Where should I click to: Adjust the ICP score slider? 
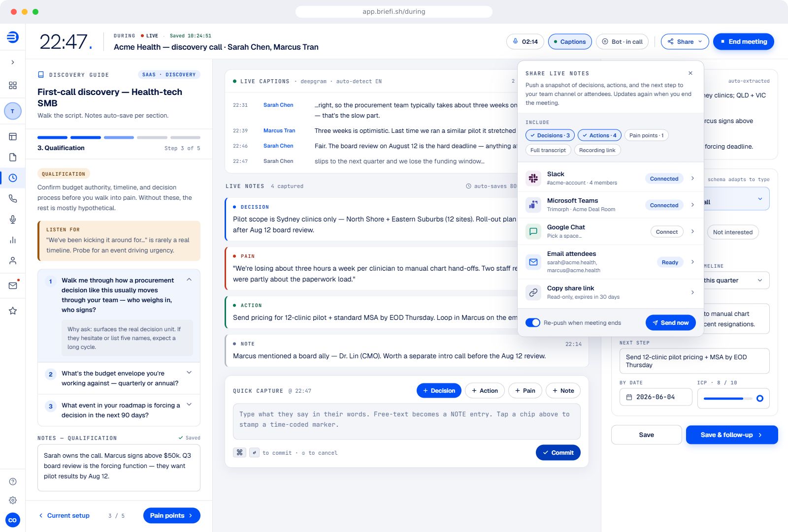coord(733,399)
